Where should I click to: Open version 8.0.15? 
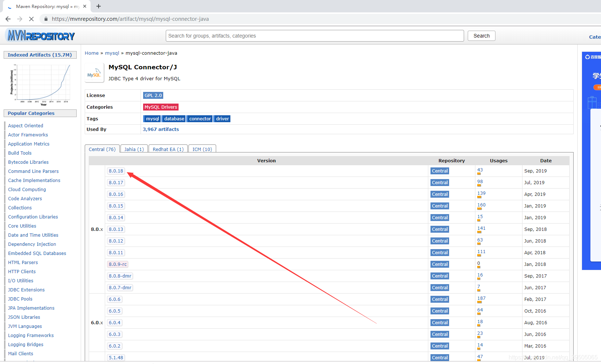[x=116, y=206]
